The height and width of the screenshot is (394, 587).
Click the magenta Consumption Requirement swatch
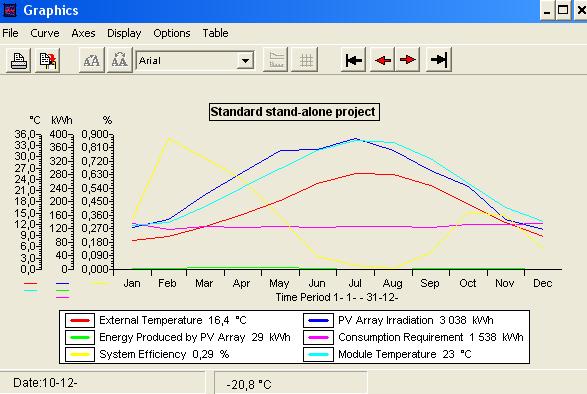click(318, 337)
